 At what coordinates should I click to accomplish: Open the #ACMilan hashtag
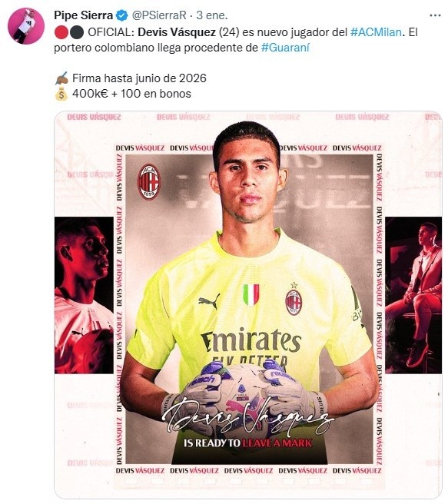(x=376, y=32)
